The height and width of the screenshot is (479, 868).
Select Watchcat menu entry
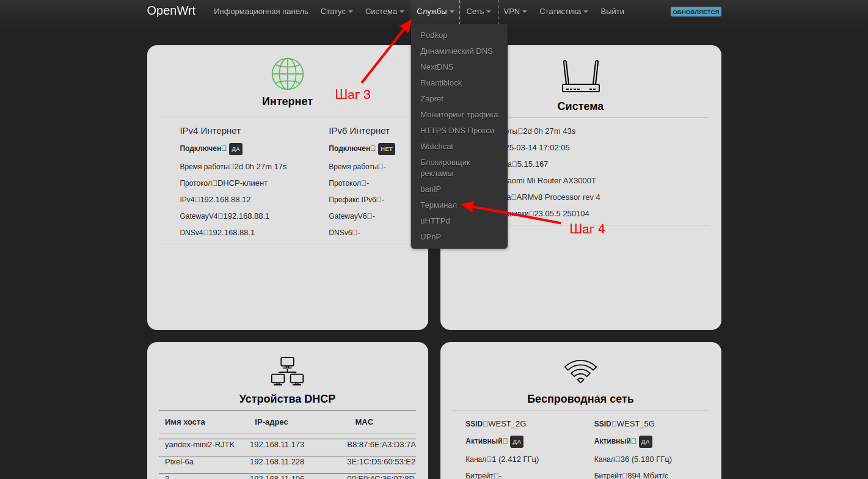coord(437,146)
